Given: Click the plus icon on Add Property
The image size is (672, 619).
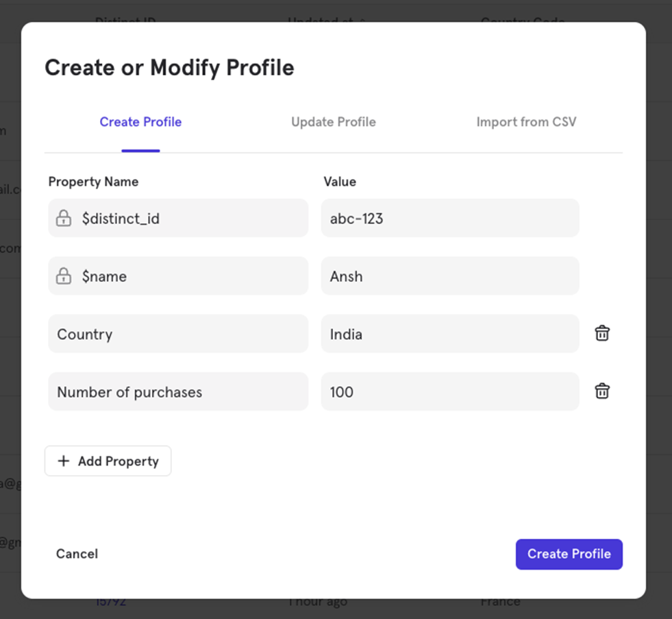Looking at the screenshot, I should pyautogui.click(x=64, y=461).
